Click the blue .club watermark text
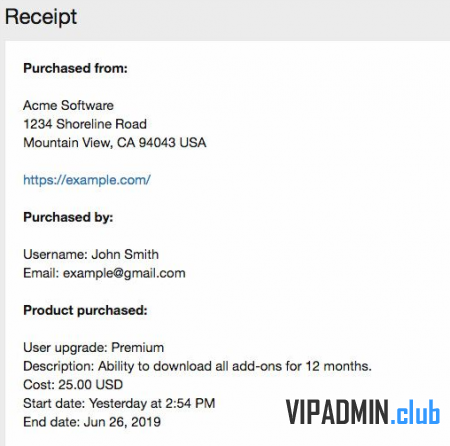Screen dimensions: 450x446 pyautogui.click(x=415, y=412)
